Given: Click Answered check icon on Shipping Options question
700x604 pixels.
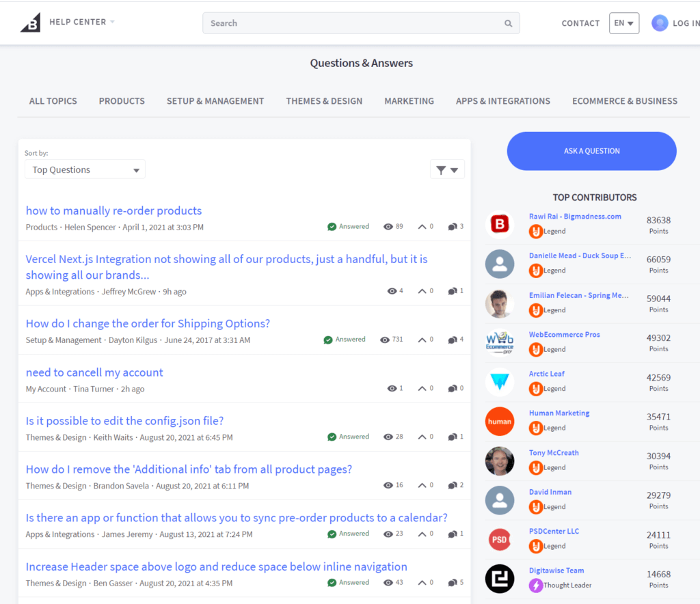Looking at the screenshot, I should click(328, 340).
